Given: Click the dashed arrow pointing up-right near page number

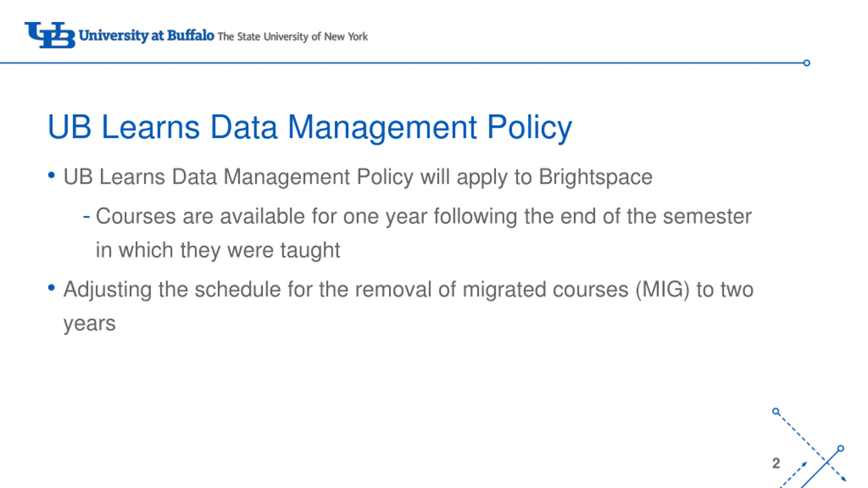Looking at the screenshot, I should coord(794,474).
